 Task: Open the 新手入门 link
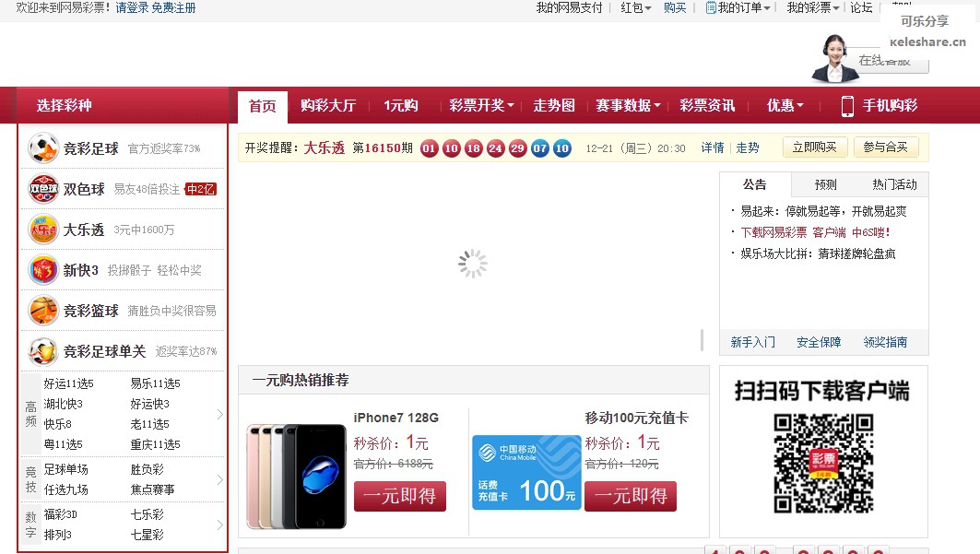point(753,342)
